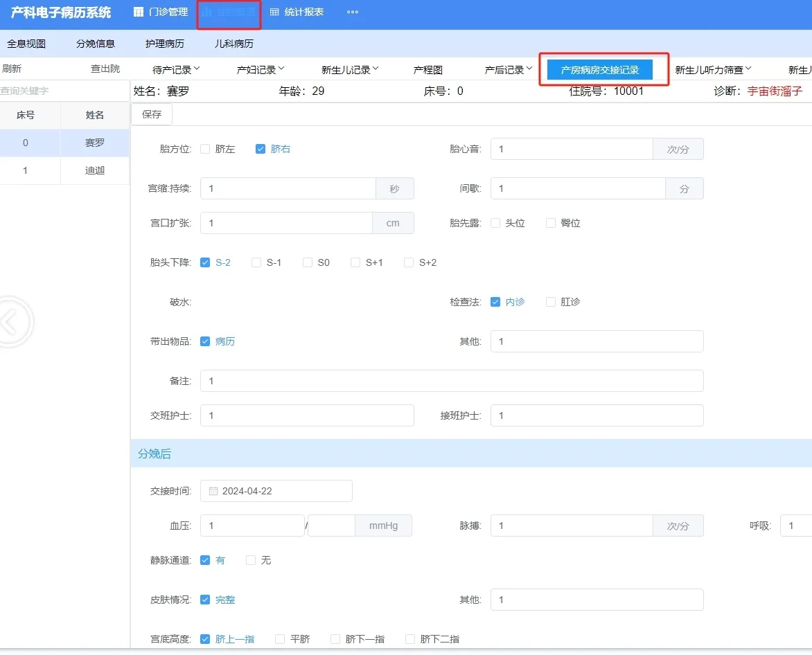Click the 脉搏 input field

(x=572, y=526)
